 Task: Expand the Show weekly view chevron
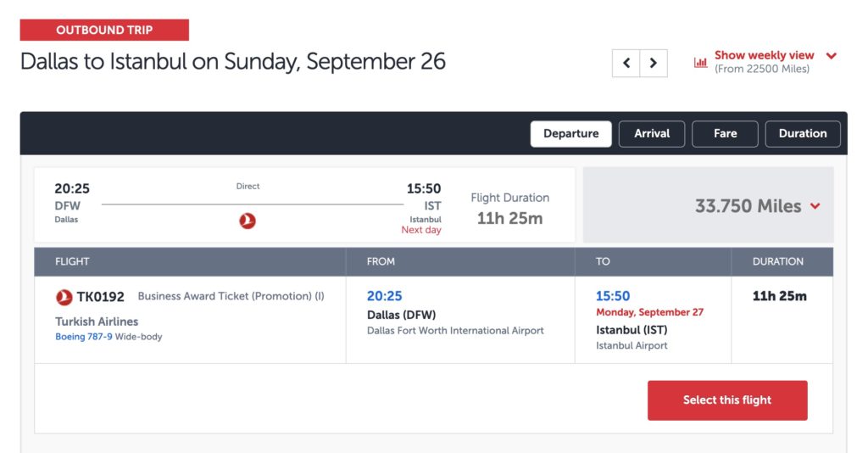831,55
